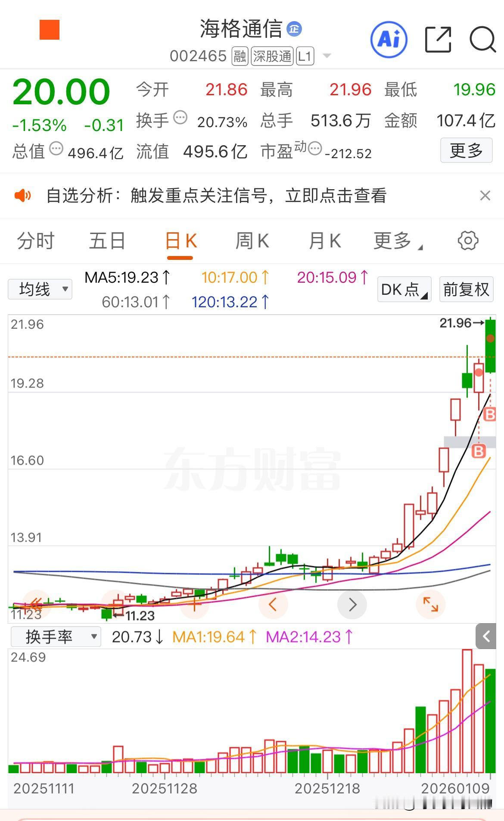Screen dimensions: 504x821
Task: Open chart settings gear icon
Action: (468, 240)
